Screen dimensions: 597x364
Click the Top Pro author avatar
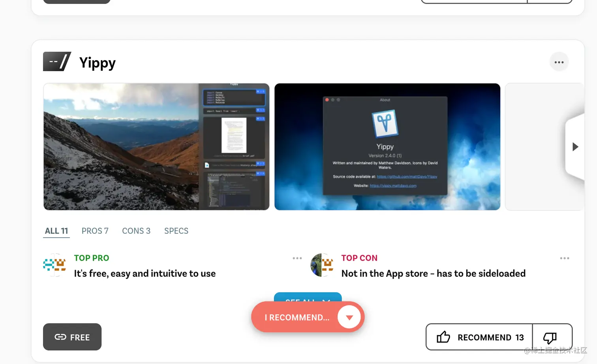[x=54, y=265]
